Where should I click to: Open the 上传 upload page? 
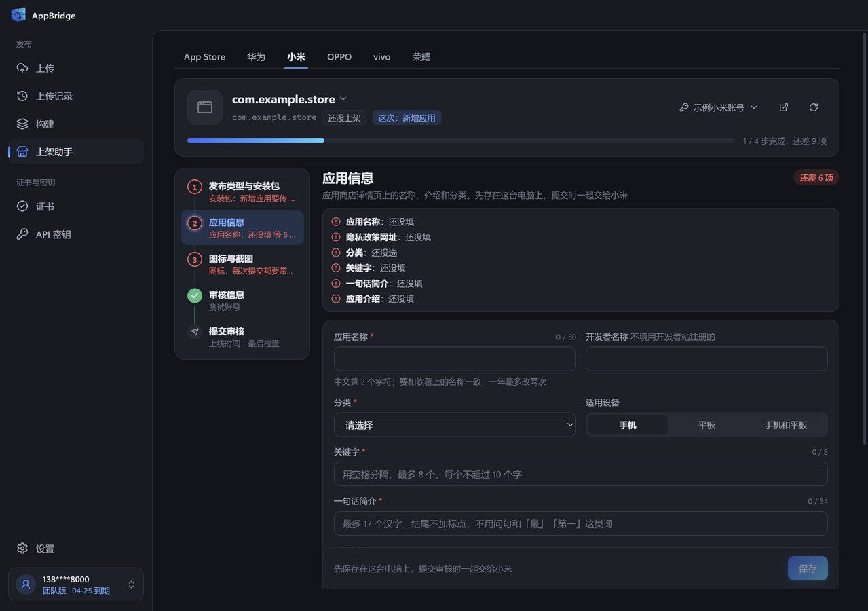76,69
